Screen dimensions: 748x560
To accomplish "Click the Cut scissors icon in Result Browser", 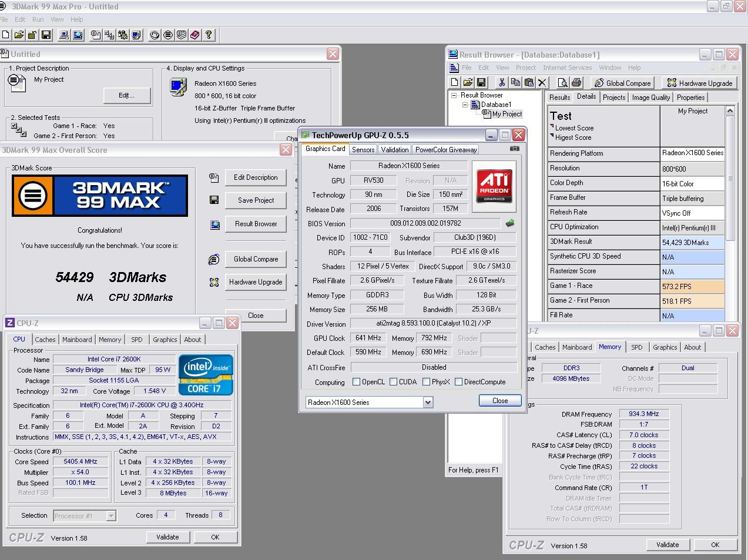I will [x=502, y=83].
